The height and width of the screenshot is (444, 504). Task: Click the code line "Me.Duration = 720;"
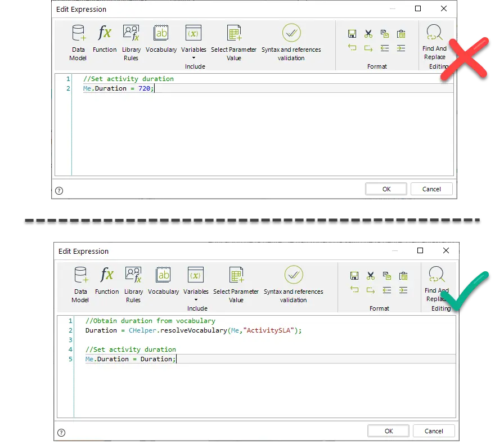(x=119, y=88)
